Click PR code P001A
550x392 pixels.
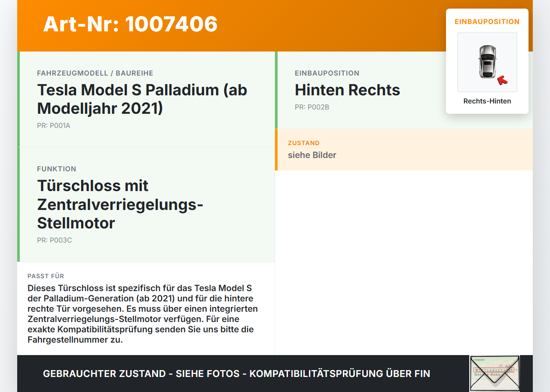point(54,126)
